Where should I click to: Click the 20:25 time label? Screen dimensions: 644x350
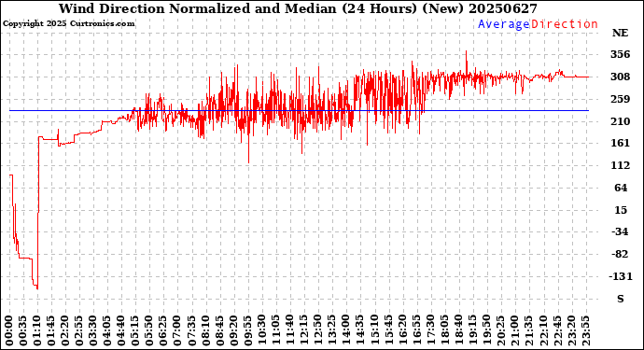pyautogui.click(x=500, y=331)
